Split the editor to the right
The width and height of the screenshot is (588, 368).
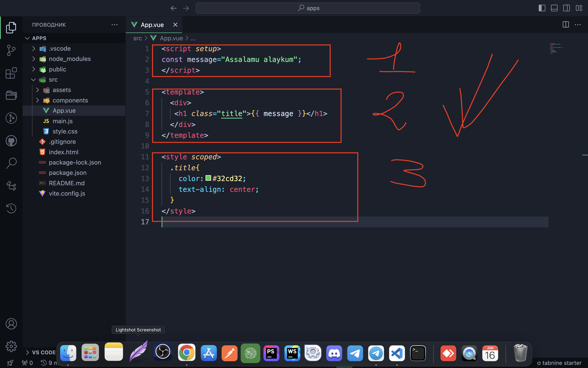566,25
